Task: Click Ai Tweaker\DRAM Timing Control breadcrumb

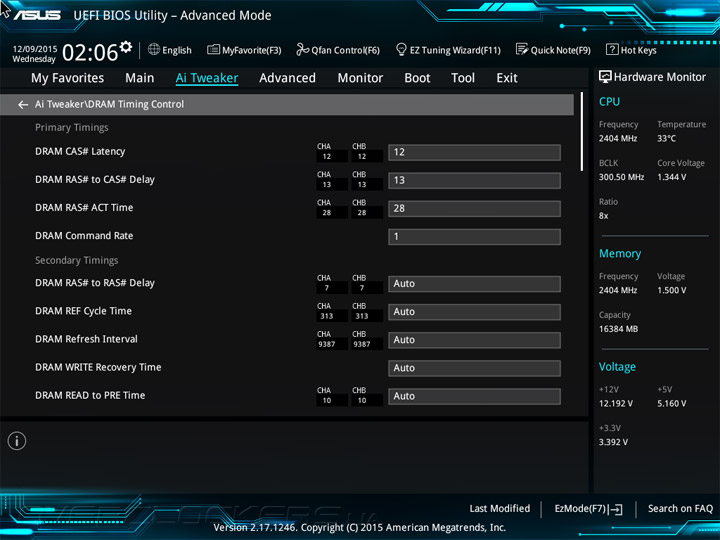Action: pos(109,104)
